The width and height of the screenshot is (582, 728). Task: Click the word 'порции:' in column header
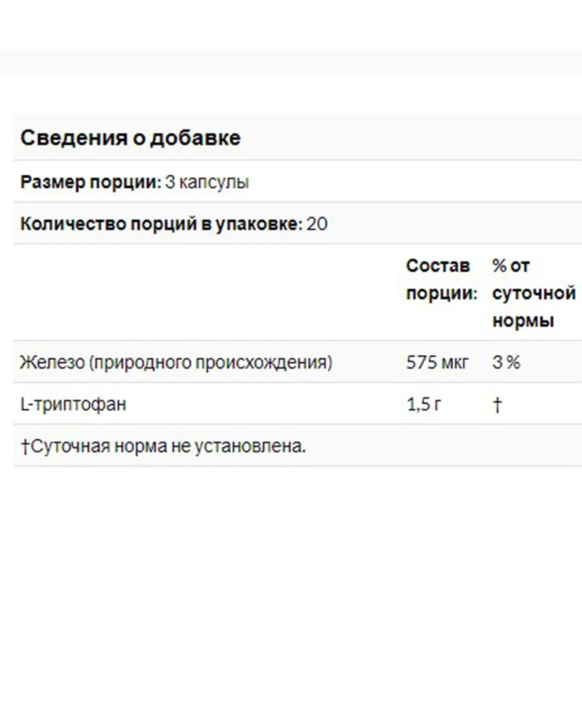click(442, 294)
